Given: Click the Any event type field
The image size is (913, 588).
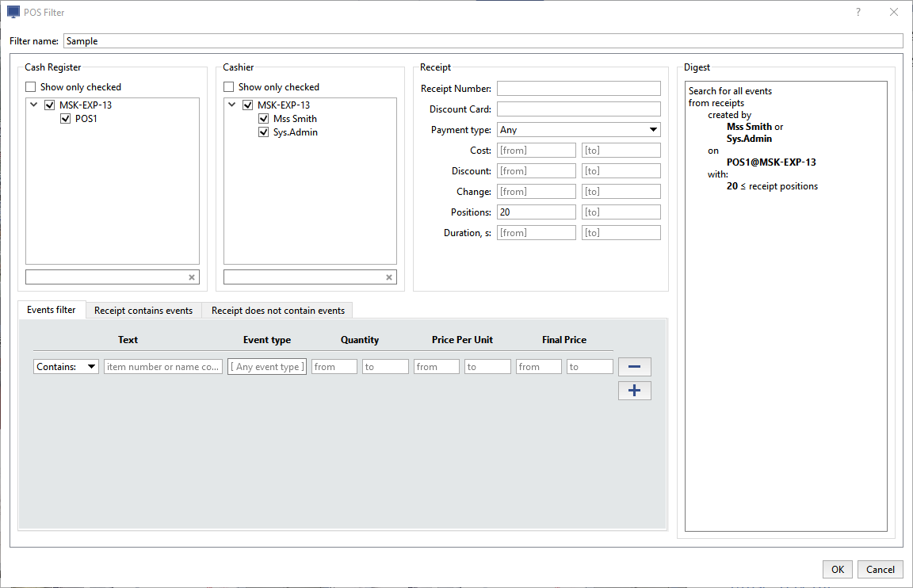Looking at the screenshot, I should pos(267,367).
